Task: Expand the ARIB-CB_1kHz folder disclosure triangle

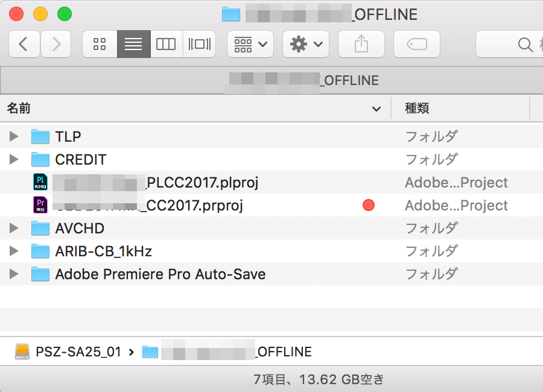Action: tap(14, 251)
